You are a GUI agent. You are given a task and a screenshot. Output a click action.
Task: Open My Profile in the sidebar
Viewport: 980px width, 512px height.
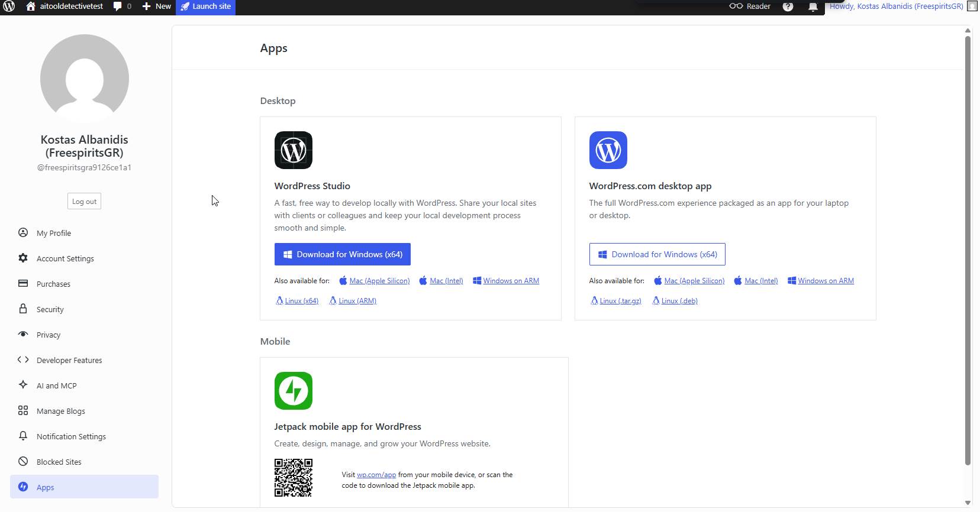(84, 233)
